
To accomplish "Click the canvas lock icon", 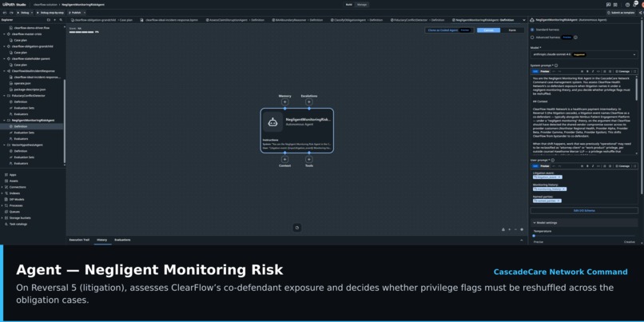I will [x=503, y=229].
